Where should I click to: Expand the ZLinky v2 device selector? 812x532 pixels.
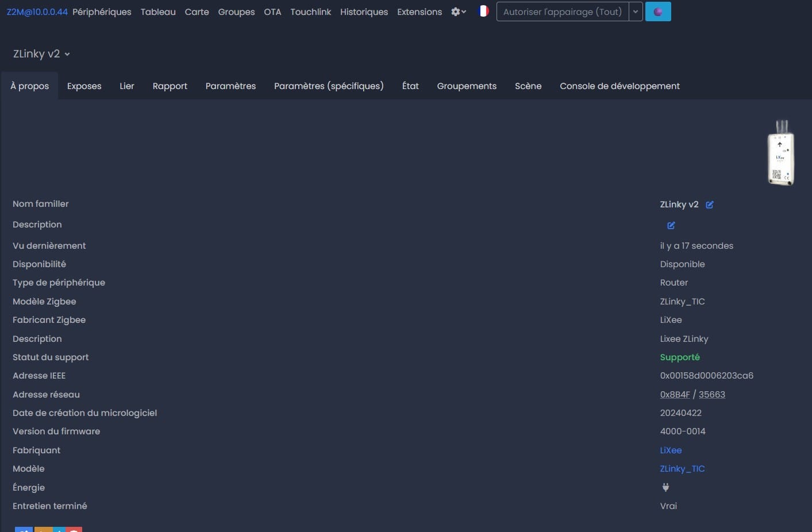(x=41, y=53)
